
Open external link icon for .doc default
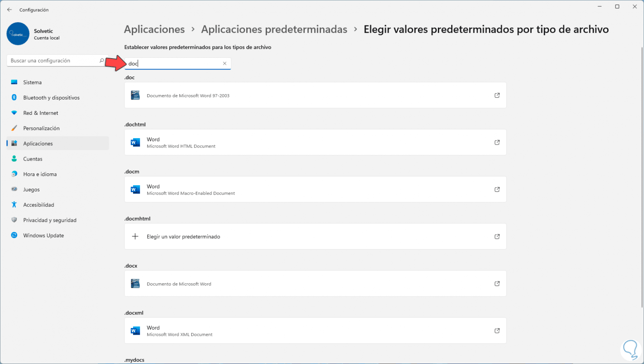coord(497,95)
